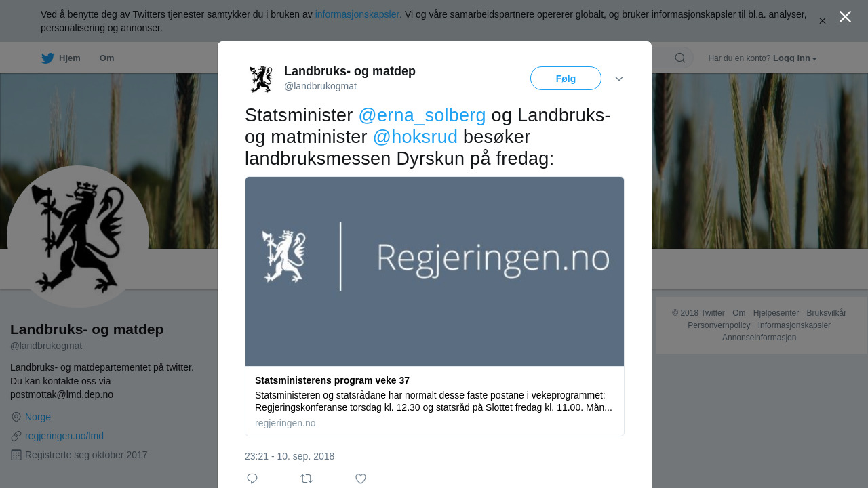Click the Norge location link

[x=38, y=417]
